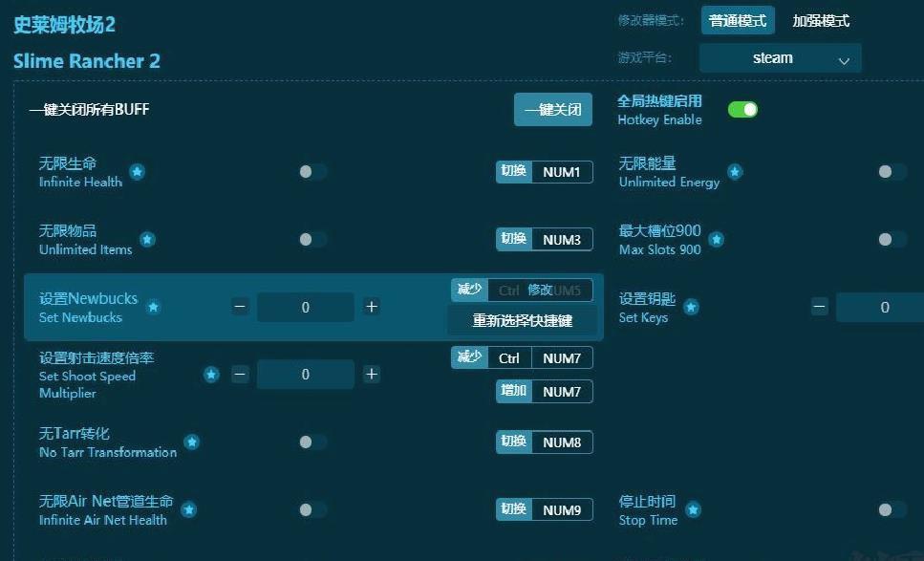The width and height of the screenshot is (924, 561).
Task: Click the star icon beside Set Keys
Action: (691, 307)
